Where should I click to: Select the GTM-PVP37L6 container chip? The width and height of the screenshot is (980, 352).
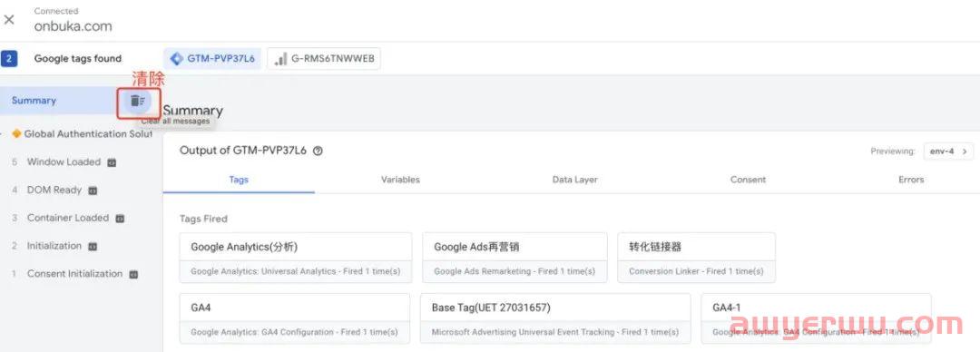coord(212,59)
